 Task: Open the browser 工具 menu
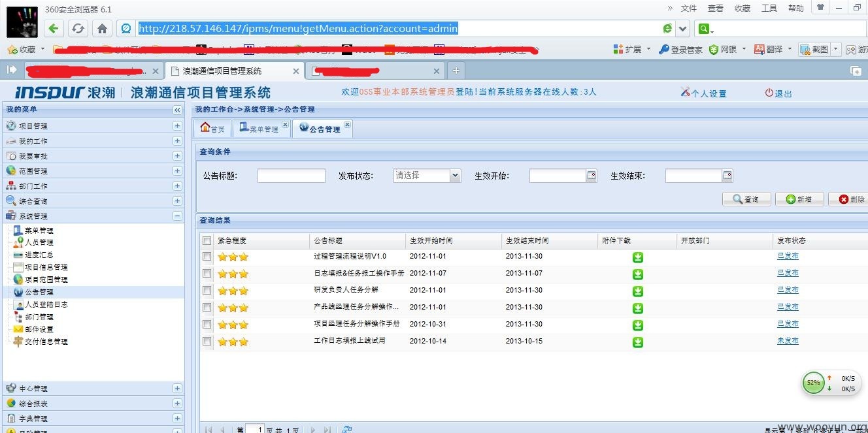click(769, 8)
